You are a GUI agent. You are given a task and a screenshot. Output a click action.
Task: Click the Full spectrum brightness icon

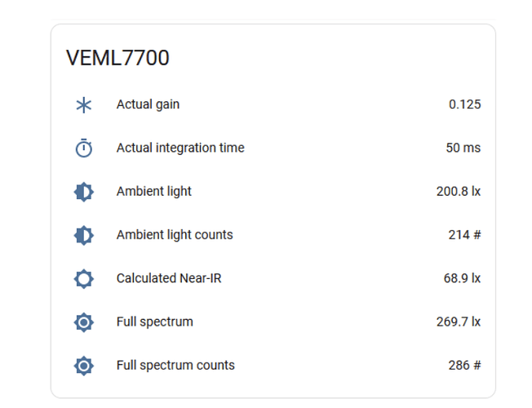pyautogui.click(x=83, y=322)
